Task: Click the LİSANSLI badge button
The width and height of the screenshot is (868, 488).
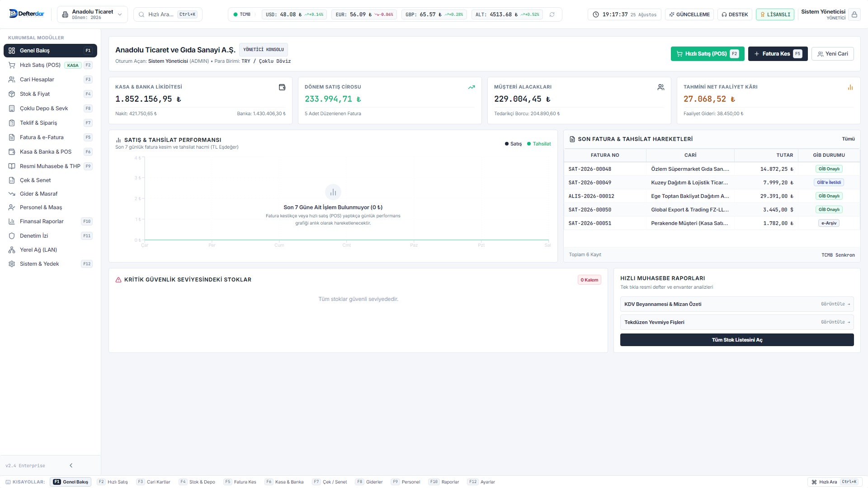Action: click(x=775, y=14)
